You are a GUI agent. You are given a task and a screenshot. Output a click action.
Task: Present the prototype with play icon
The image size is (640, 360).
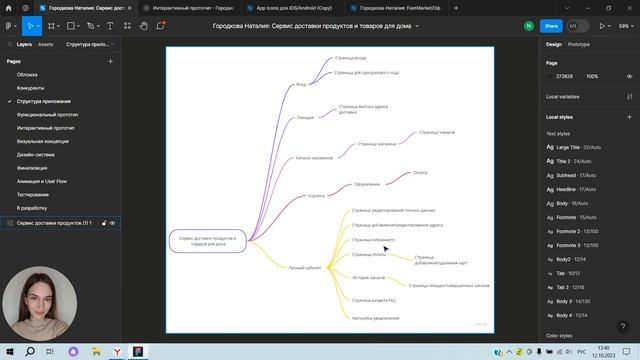pos(602,26)
